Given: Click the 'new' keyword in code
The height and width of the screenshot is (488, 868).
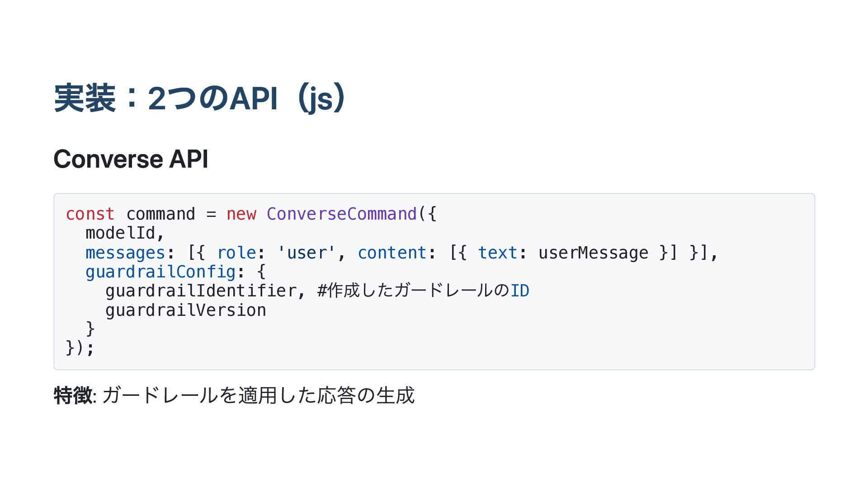Looking at the screenshot, I should (241, 214).
